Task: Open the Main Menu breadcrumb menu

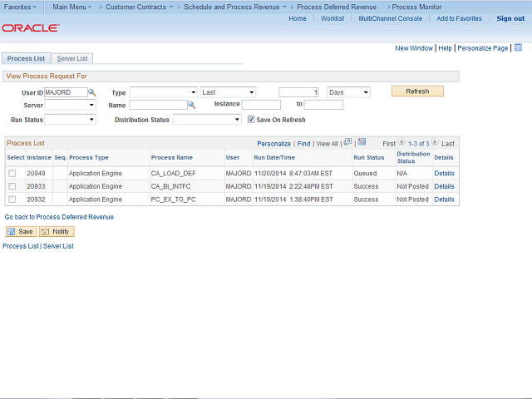Action: pyautogui.click(x=71, y=7)
